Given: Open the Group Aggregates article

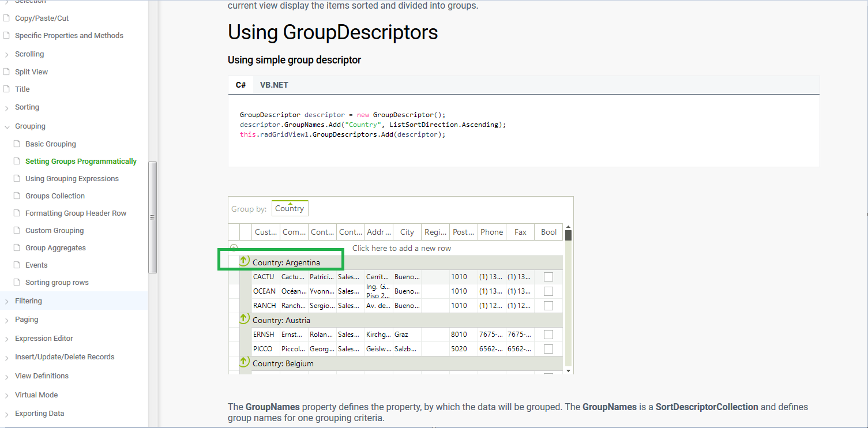Looking at the screenshot, I should pyautogui.click(x=55, y=248).
